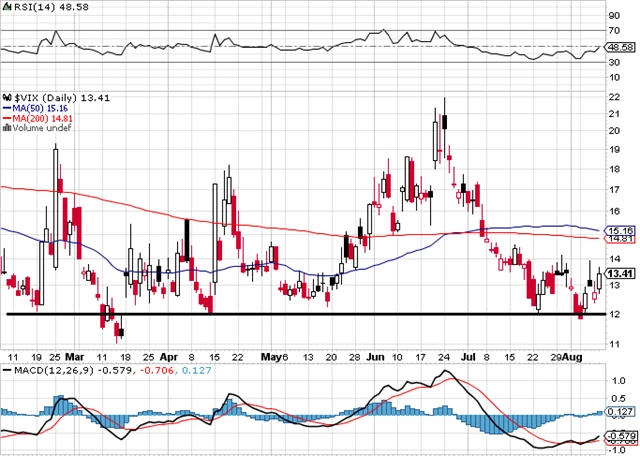Click the blue MA(50) legend line marker

tap(5, 107)
